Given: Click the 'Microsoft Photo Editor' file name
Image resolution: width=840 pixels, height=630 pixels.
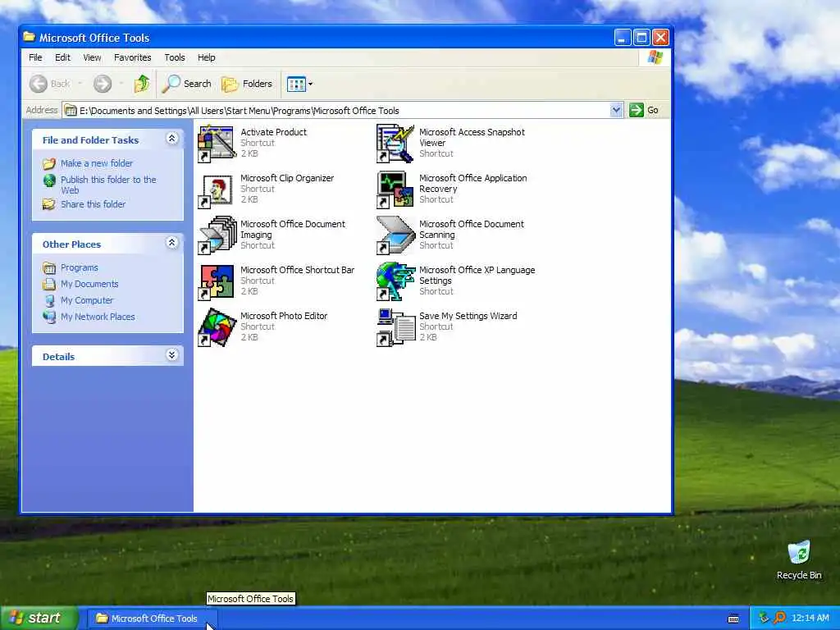Looking at the screenshot, I should coord(284,316).
